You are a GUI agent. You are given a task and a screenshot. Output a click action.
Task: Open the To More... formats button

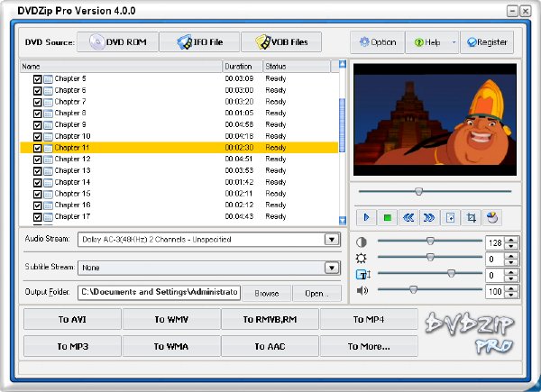coord(369,346)
